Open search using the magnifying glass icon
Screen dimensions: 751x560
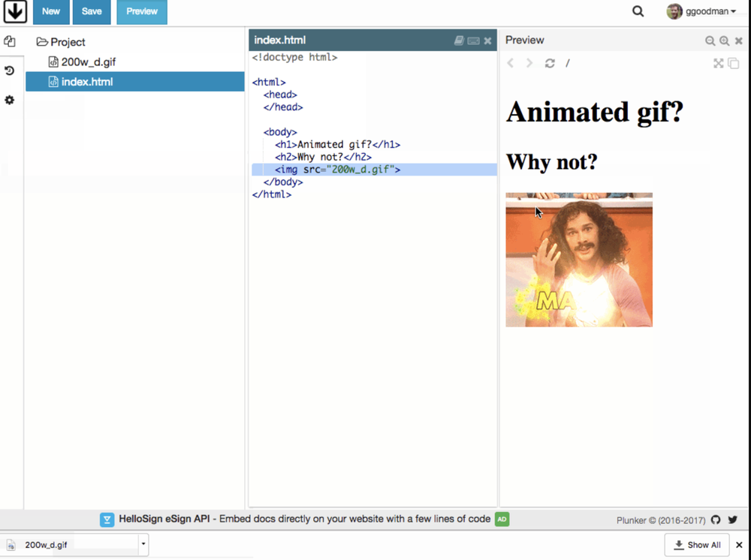[x=638, y=11]
